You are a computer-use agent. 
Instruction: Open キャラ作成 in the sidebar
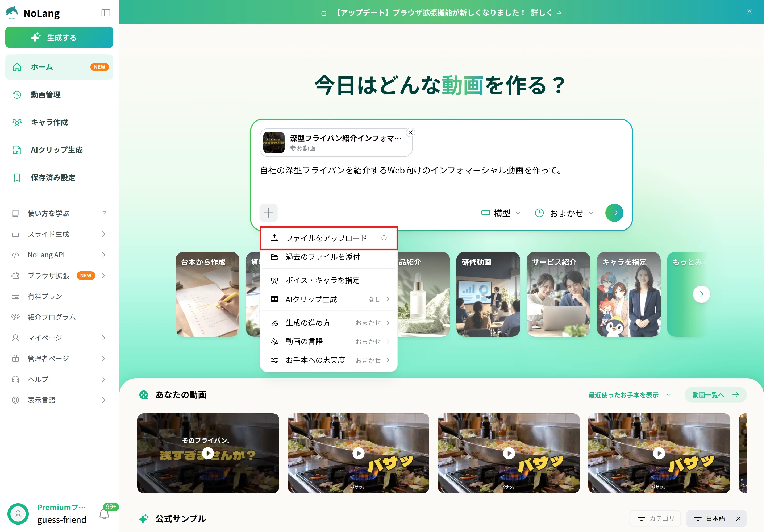tap(59, 122)
